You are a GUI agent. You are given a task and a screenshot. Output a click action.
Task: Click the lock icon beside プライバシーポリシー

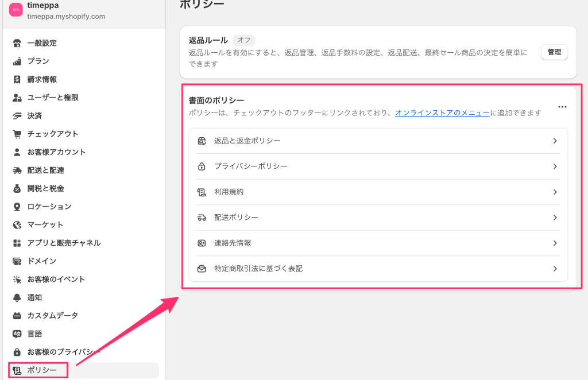[x=202, y=166]
